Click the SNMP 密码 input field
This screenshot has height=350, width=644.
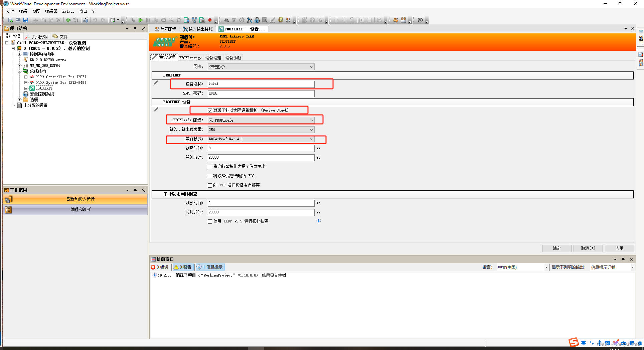pos(261,94)
